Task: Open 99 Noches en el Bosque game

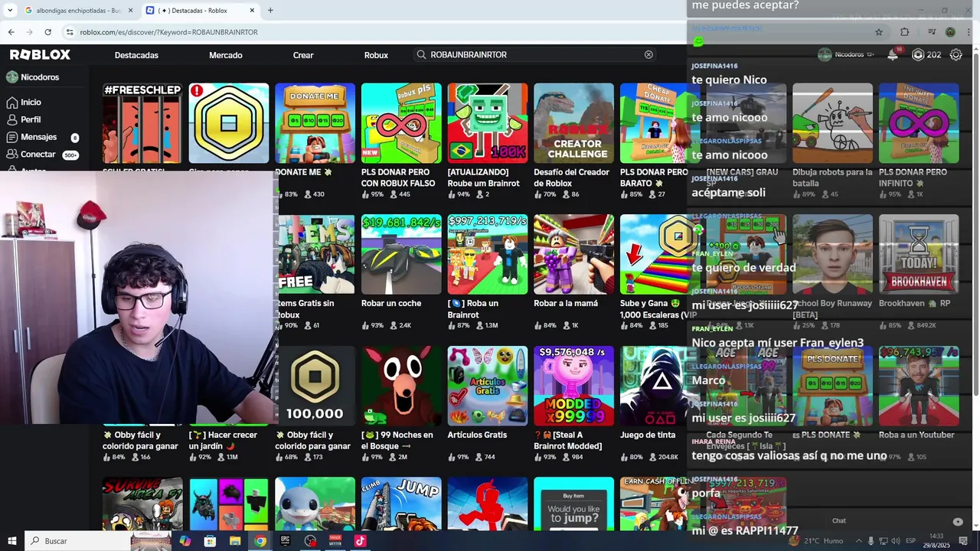Action: coord(401,386)
